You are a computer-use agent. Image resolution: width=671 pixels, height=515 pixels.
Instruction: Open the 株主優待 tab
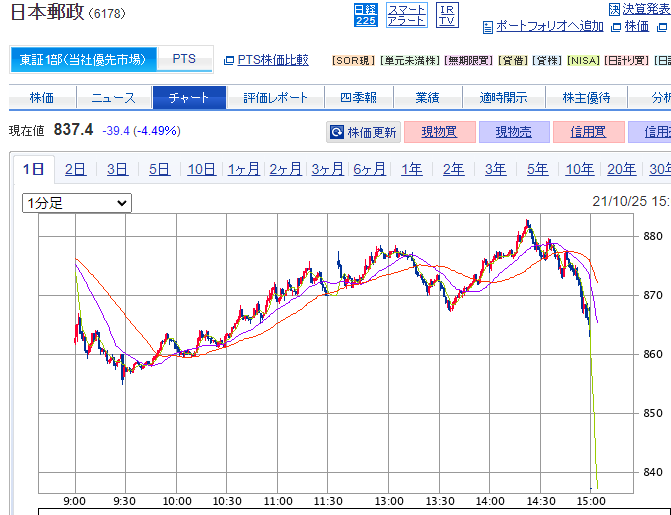coord(586,98)
